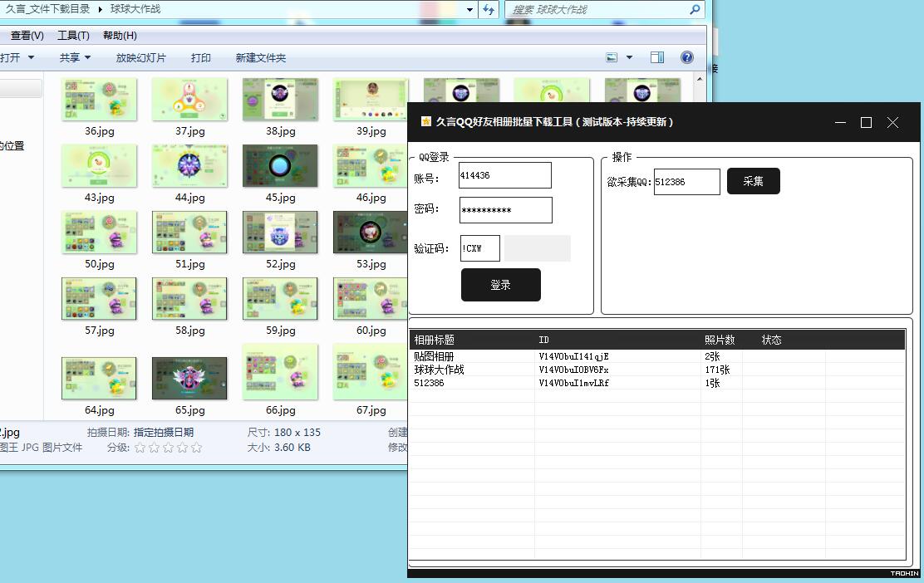
Task: Click the 照片数 column header
Action: [720, 340]
